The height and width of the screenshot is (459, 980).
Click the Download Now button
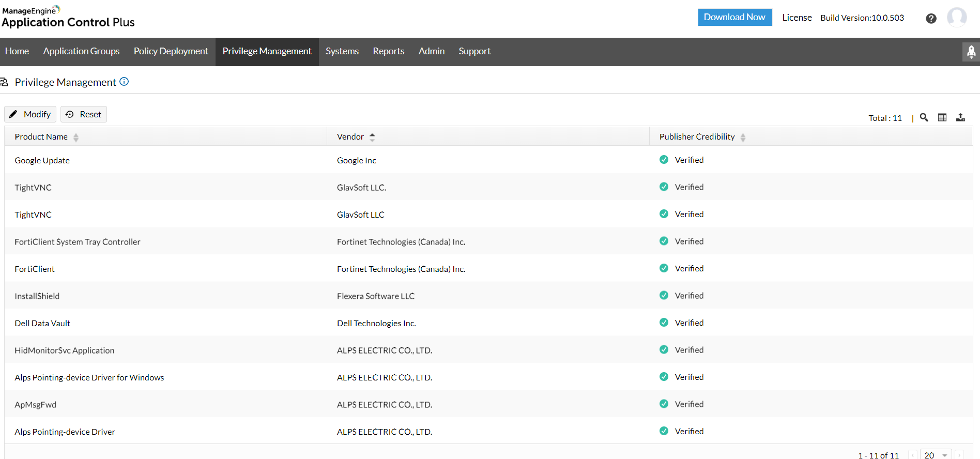click(x=734, y=17)
